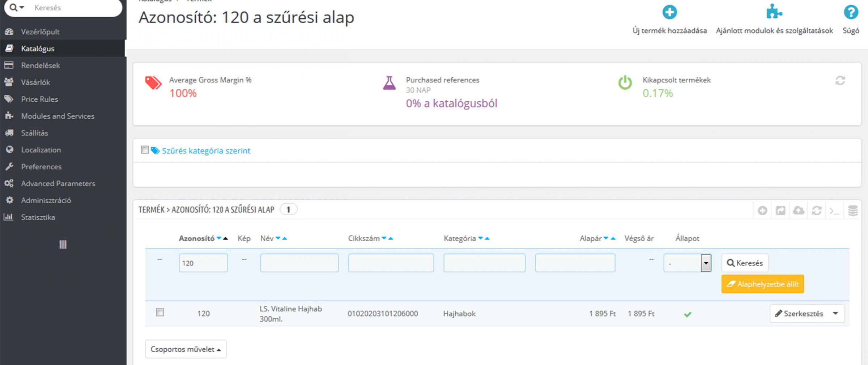
Task: Sort Azonosító column ascending
Action: 226,238
